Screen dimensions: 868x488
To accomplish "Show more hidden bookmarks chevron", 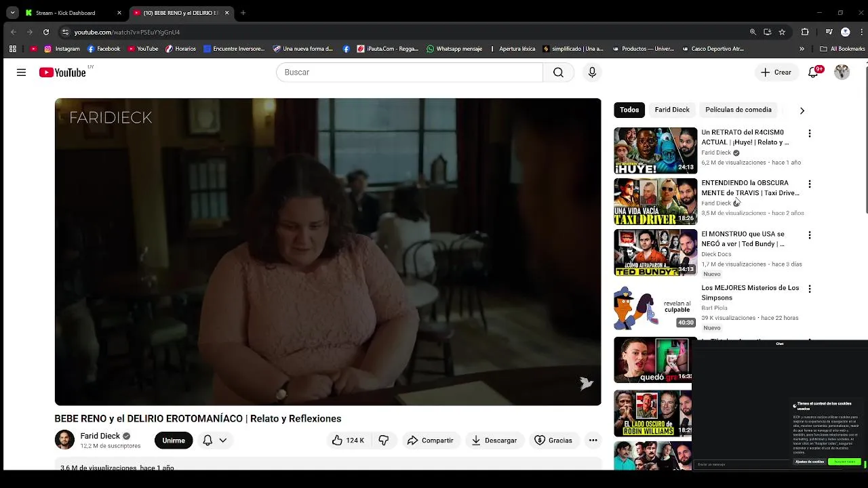I will coord(802,49).
